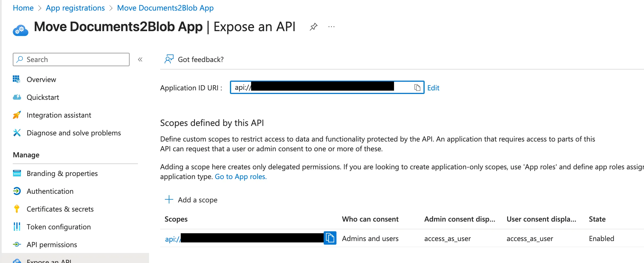Open the more options ellipsis menu
644x263 pixels.
(331, 27)
